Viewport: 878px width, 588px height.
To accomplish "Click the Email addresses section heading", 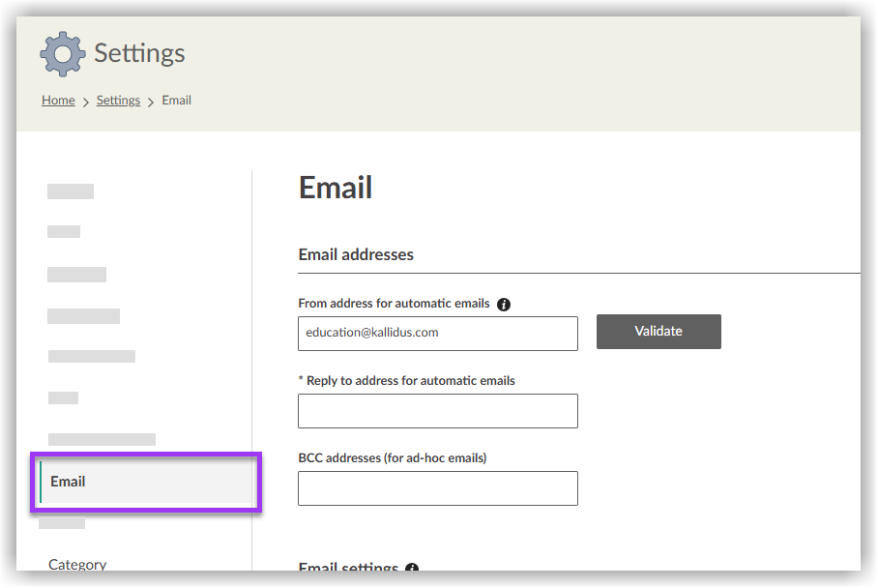I will [x=355, y=254].
